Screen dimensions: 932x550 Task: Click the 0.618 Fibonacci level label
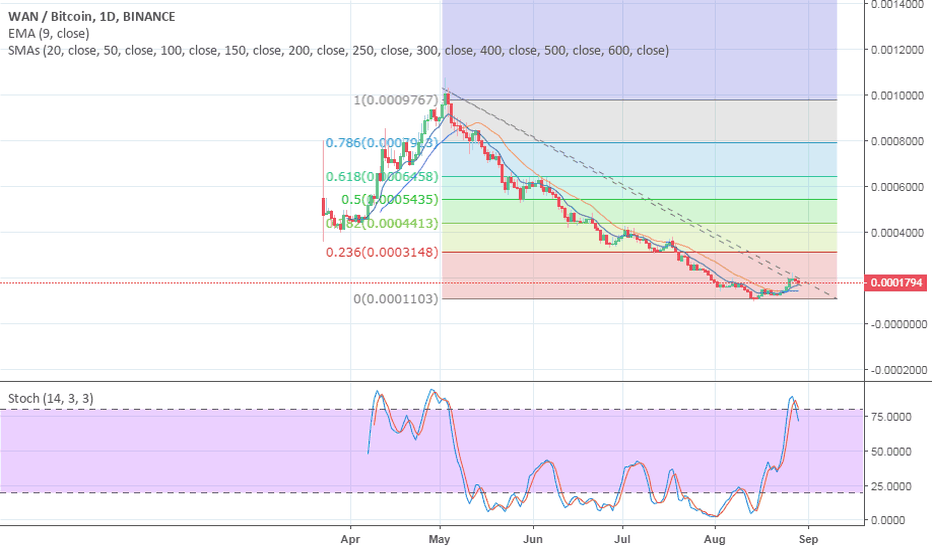point(382,177)
